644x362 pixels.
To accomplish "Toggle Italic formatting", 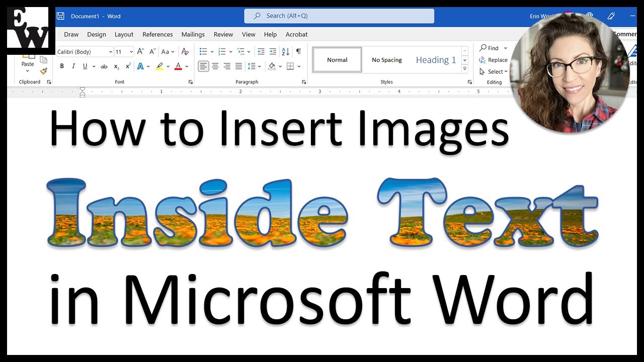I will click(x=73, y=66).
